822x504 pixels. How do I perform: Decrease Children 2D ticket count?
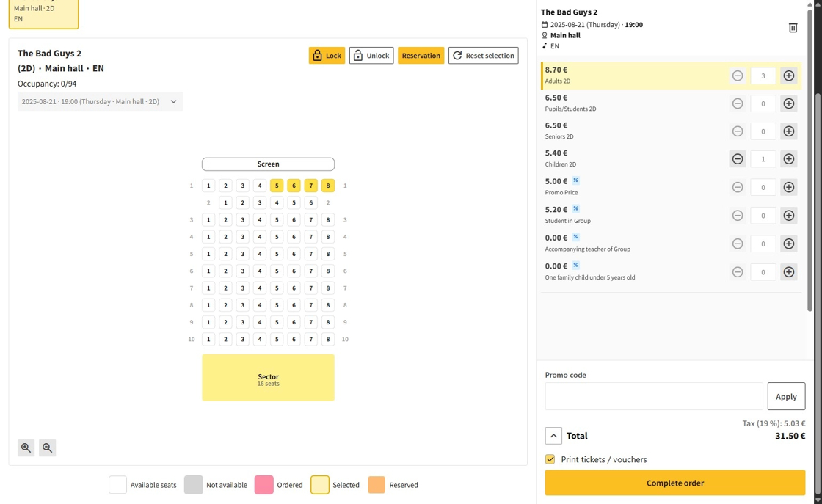[x=738, y=159]
